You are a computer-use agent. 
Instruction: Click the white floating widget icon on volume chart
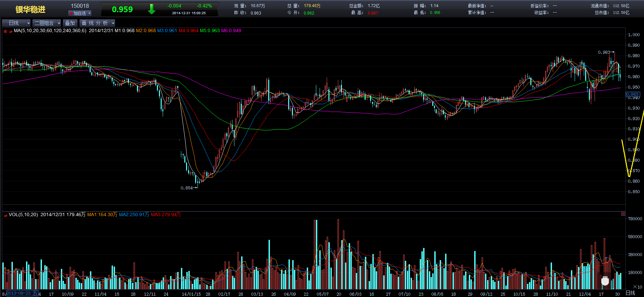tap(605, 280)
